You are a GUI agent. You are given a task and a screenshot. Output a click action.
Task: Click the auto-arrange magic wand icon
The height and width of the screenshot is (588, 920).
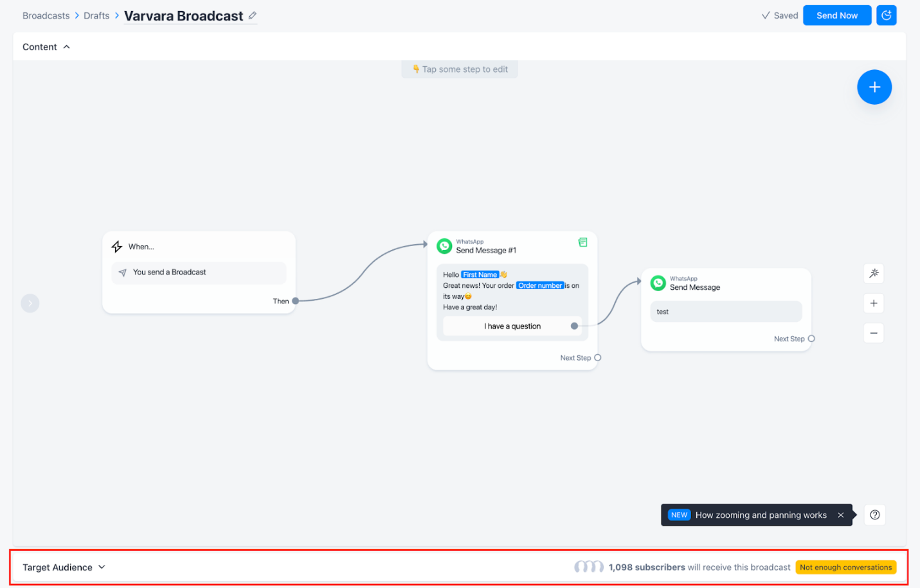[x=874, y=274]
